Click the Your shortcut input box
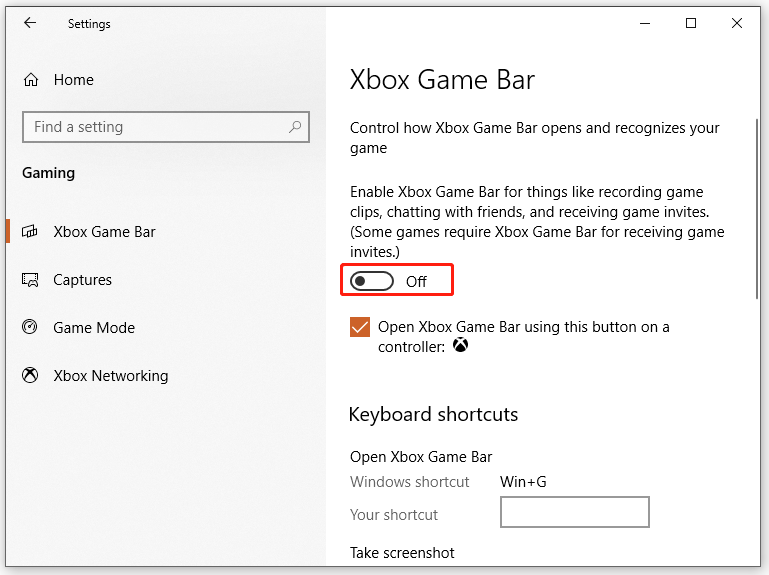This screenshot has height=575, width=769. 575,512
